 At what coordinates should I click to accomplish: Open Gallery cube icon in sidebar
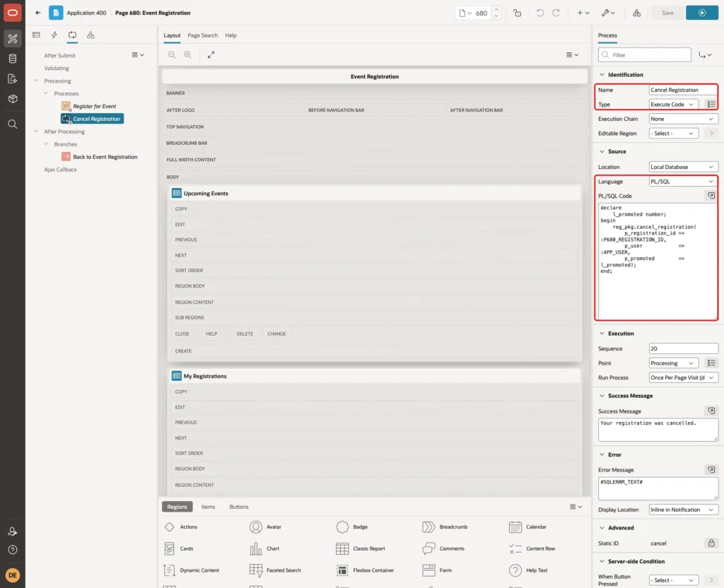[x=13, y=98]
